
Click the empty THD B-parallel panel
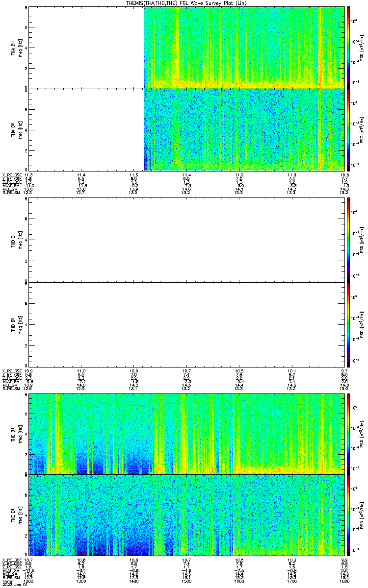point(186,324)
